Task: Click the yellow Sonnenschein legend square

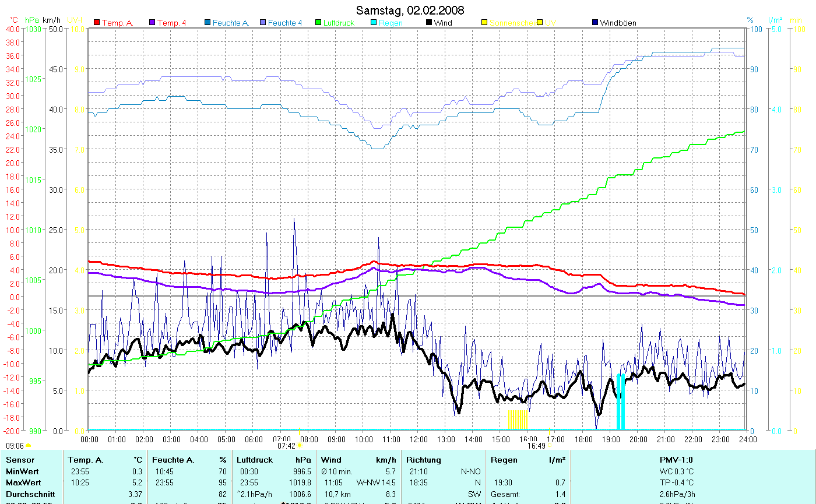Action: pyautogui.click(x=484, y=23)
